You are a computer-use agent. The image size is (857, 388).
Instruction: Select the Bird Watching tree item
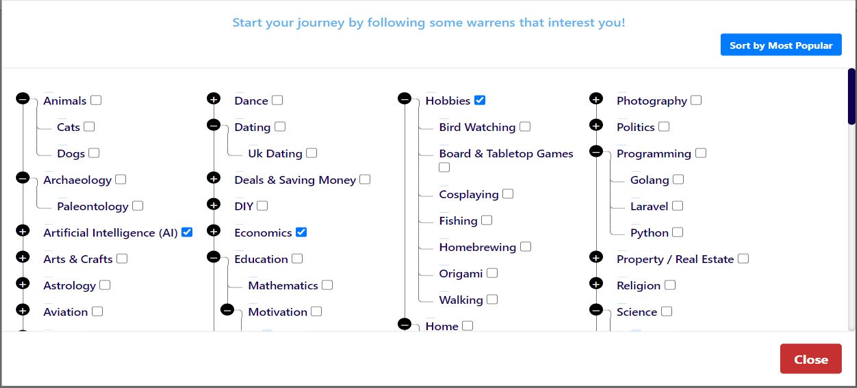[x=477, y=127]
